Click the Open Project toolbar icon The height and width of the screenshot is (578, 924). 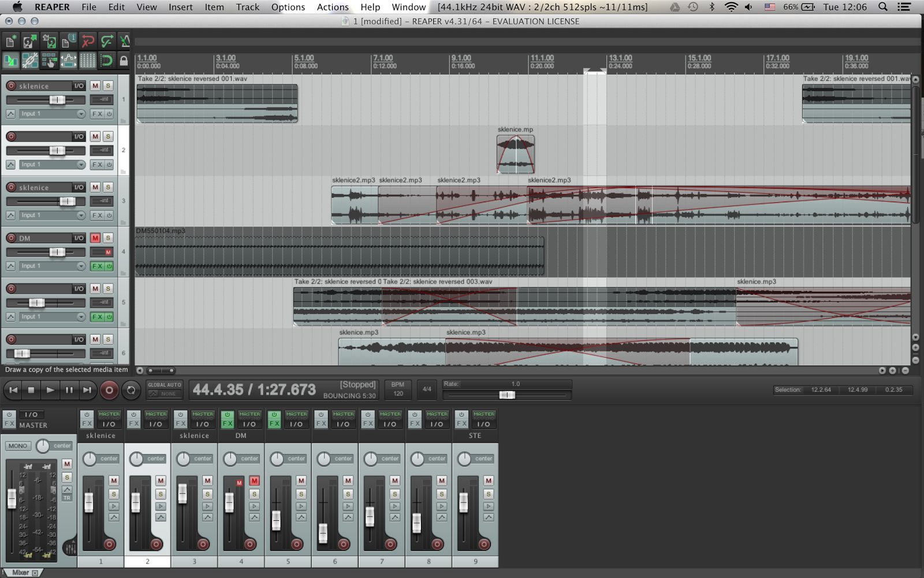tap(29, 42)
